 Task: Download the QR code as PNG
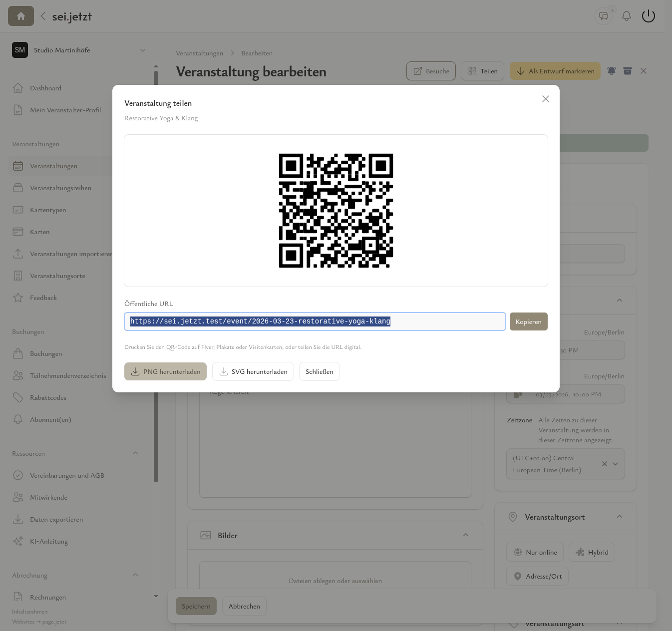[165, 371]
